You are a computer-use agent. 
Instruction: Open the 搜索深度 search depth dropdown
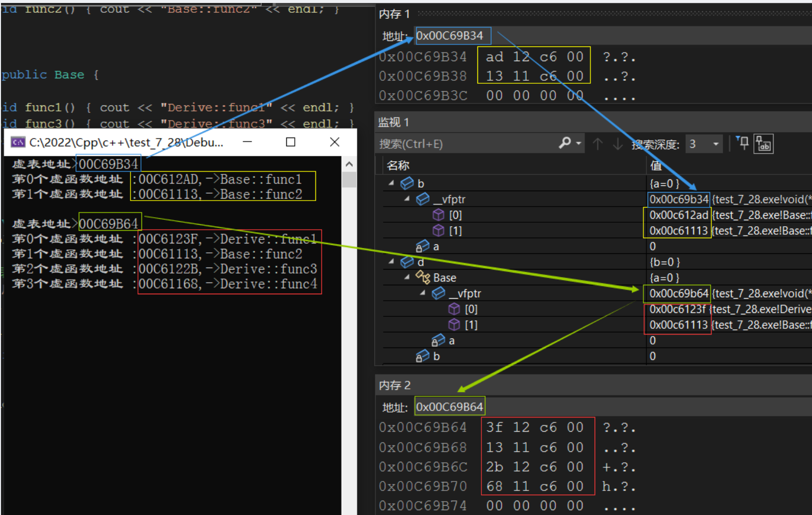tap(704, 144)
